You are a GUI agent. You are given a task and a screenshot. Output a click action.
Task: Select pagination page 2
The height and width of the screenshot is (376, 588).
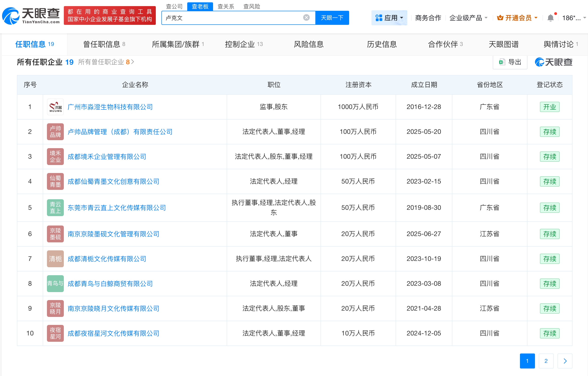click(546, 361)
